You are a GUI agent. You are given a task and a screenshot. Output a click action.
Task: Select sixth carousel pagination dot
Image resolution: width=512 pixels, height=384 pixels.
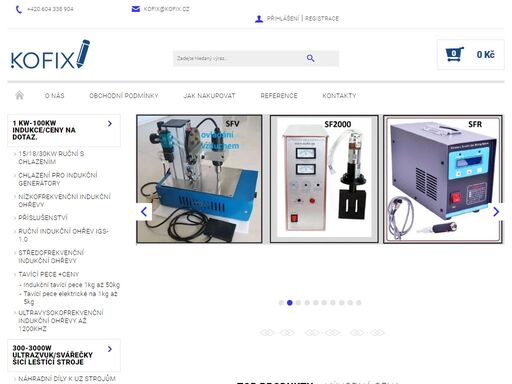point(324,303)
